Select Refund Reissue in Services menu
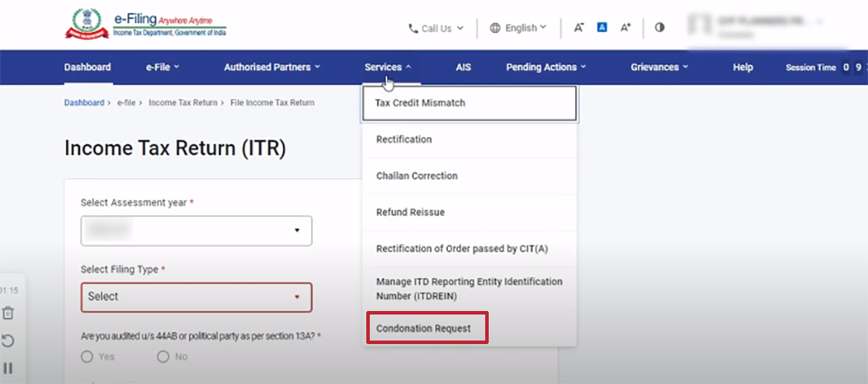 click(411, 212)
